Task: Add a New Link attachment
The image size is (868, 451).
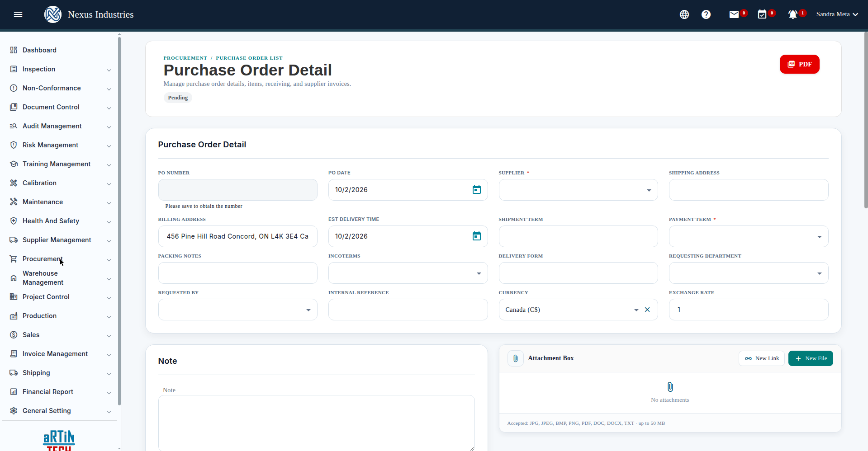Action: tap(762, 358)
